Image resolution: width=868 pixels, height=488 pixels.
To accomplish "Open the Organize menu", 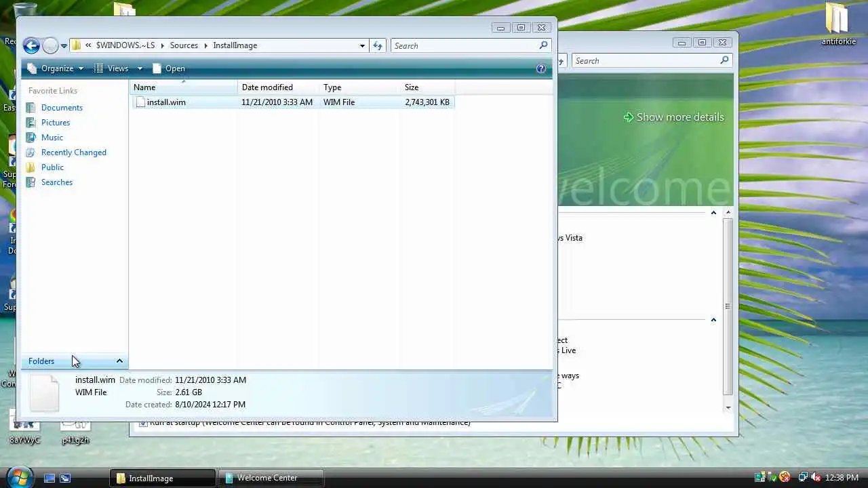I will (x=55, y=68).
